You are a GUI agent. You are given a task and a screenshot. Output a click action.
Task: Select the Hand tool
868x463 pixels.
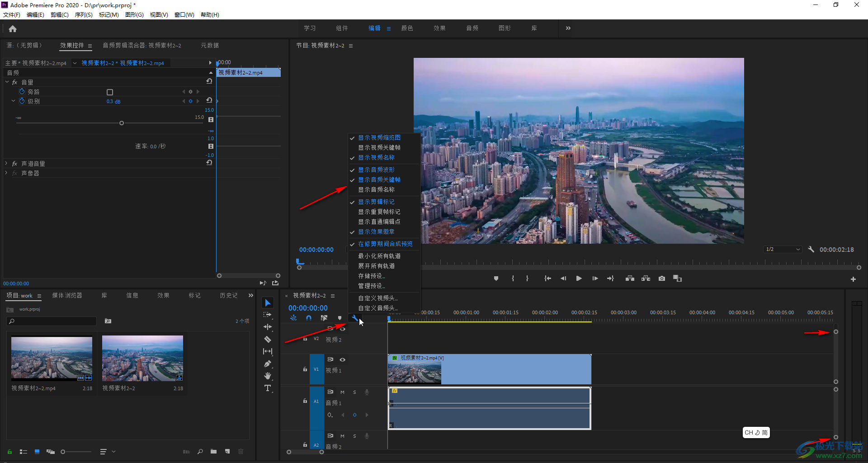[268, 376]
